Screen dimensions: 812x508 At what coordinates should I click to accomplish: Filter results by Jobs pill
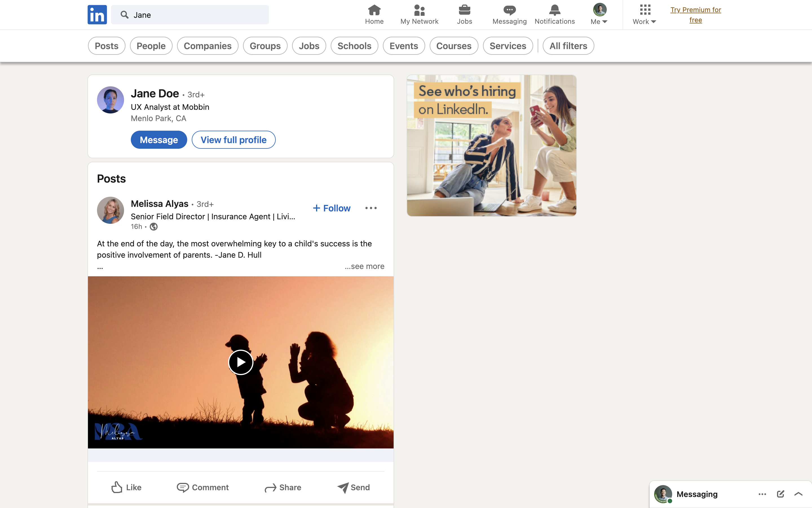coord(309,46)
